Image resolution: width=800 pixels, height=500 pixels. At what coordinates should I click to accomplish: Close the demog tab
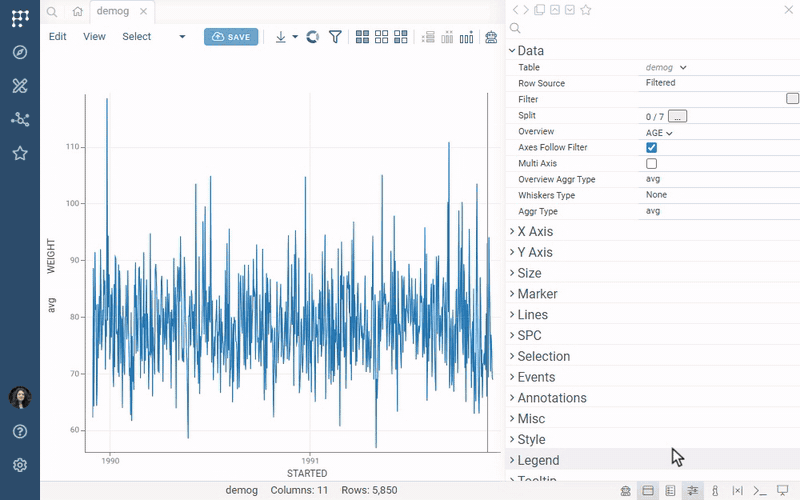(x=144, y=11)
